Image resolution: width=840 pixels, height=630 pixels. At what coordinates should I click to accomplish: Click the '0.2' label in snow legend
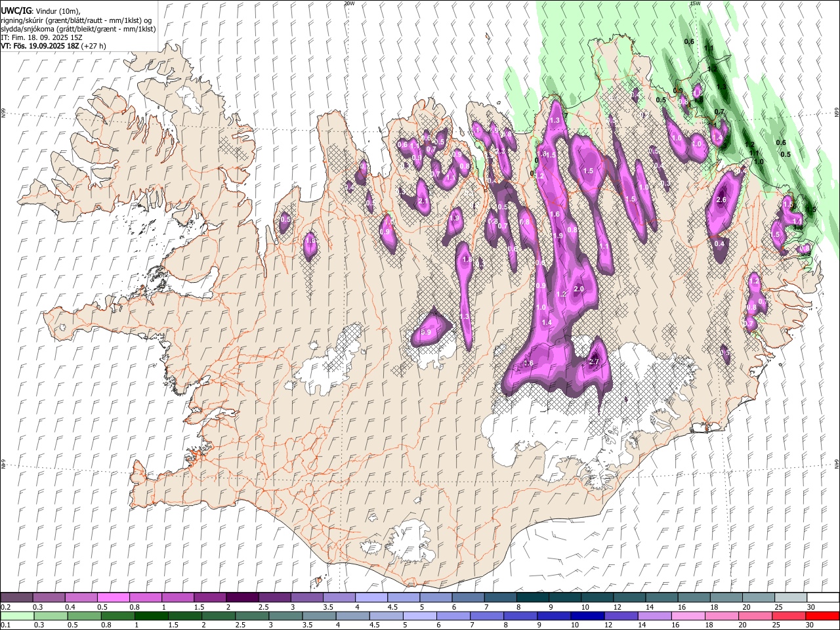[6, 607]
